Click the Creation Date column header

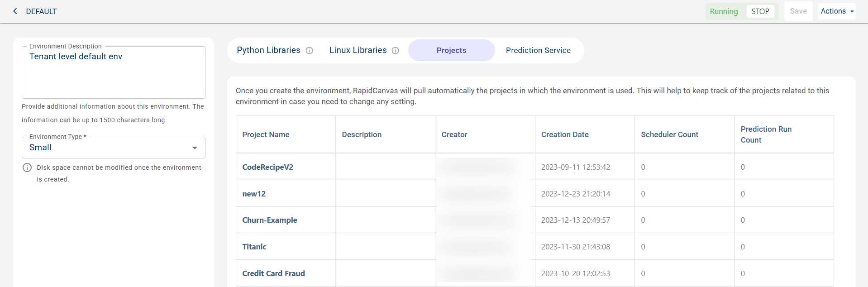coord(565,134)
